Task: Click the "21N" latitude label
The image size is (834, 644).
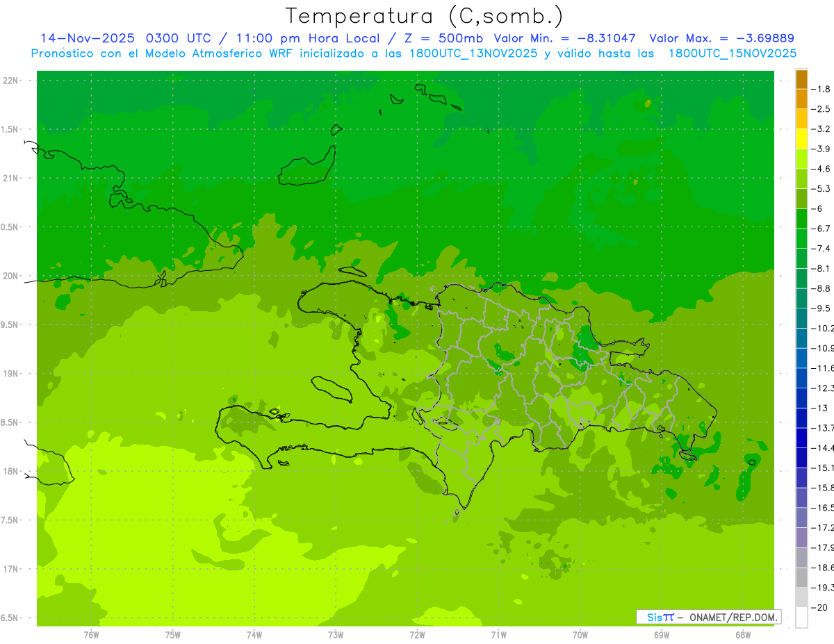Action: click(x=11, y=179)
